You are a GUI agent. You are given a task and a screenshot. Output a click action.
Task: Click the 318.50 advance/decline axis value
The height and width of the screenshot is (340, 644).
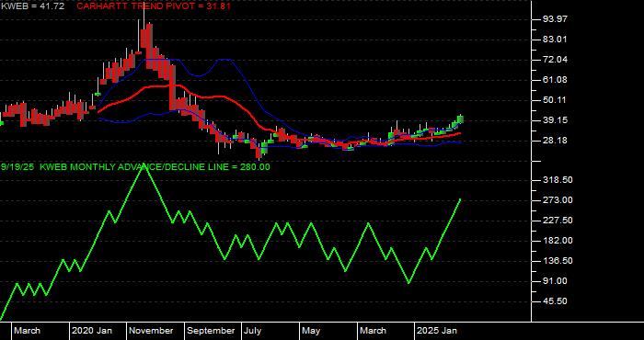pos(557,180)
